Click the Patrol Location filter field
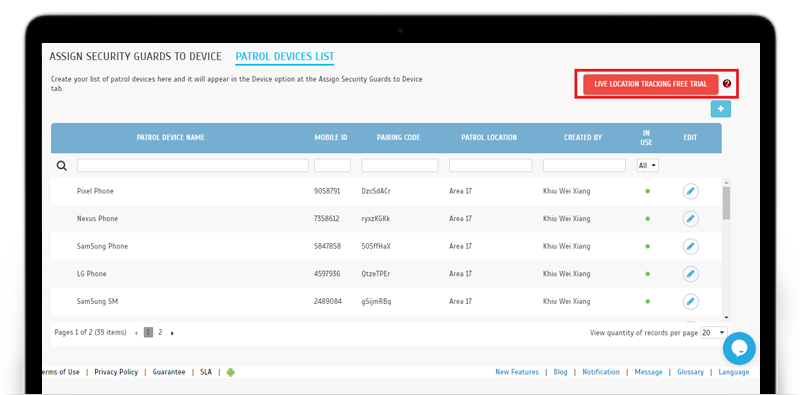800x395 pixels. pos(490,165)
